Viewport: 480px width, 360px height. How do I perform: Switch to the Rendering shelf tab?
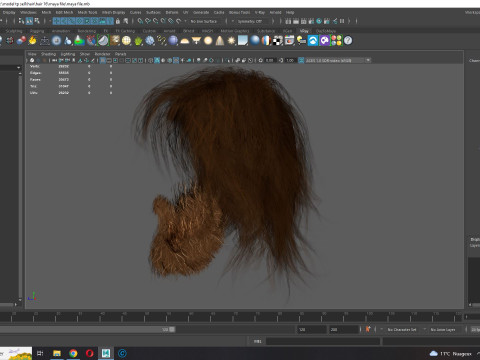[87, 31]
